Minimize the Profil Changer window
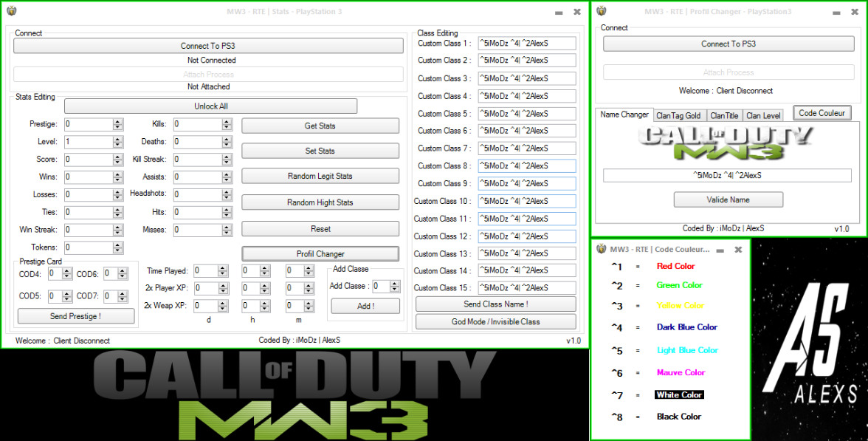Image resolution: width=868 pixels, height=441 pixels. pos(836,12)
